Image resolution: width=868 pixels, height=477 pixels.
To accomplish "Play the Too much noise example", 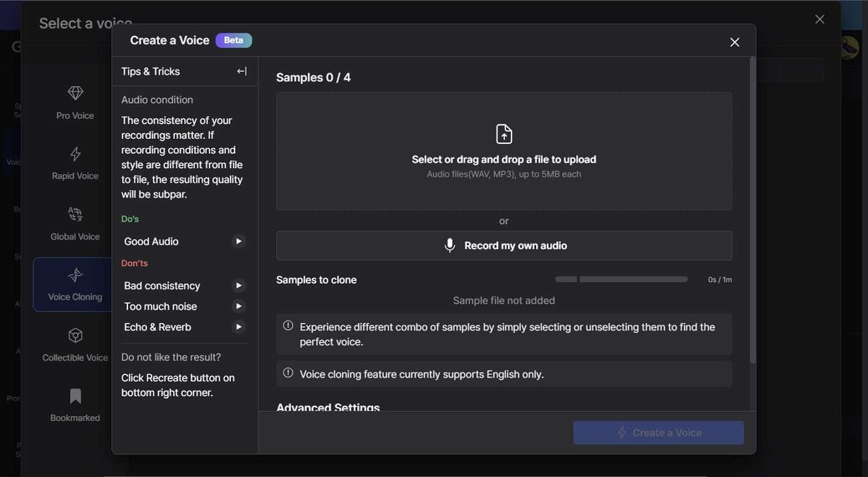I will [238, 306].
